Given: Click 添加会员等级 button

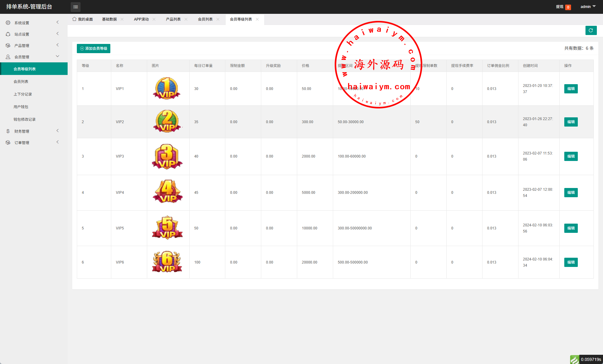Looking at the screenshot, I should point(93,49).
